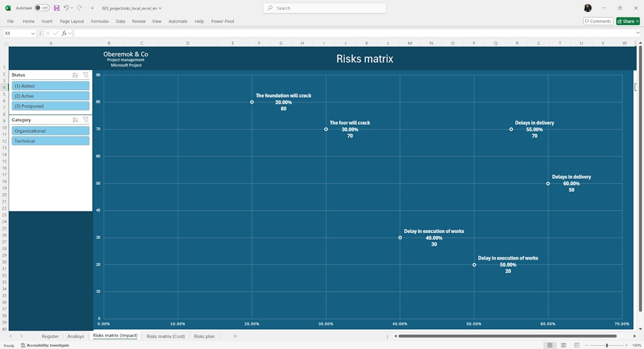Open the Formulas ribbon tab
644x349 pixels.
[x=100, y=22]
